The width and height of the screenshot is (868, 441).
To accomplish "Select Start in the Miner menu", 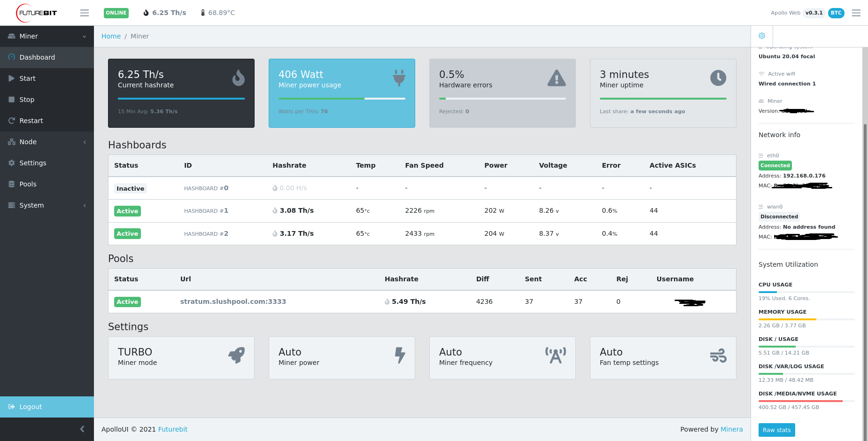I will tap(47, 78).
